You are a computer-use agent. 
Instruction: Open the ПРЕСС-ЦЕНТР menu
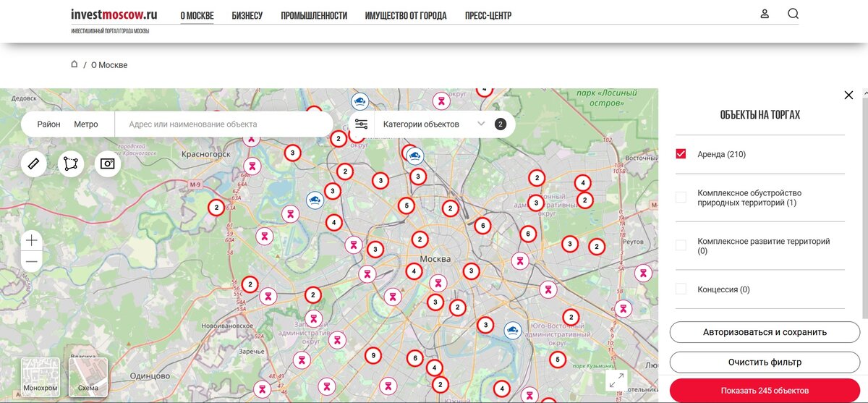pyautogui.click(x=488, y=15)
